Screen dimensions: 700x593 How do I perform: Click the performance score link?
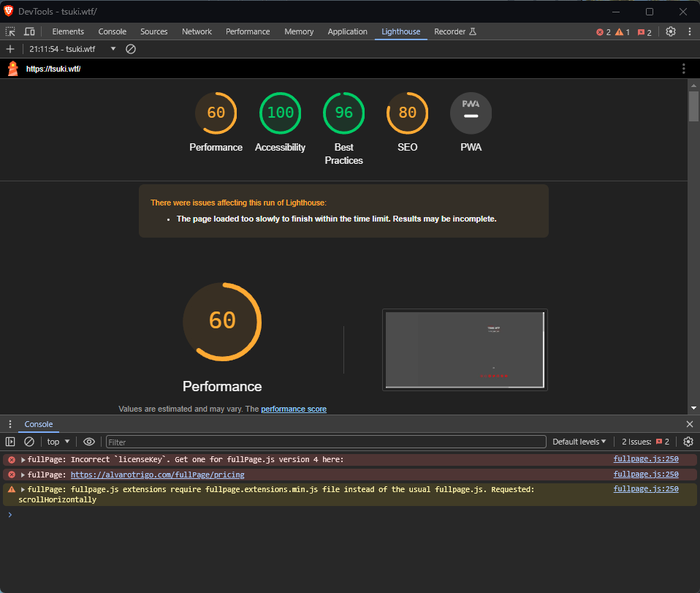coord(294,409)
